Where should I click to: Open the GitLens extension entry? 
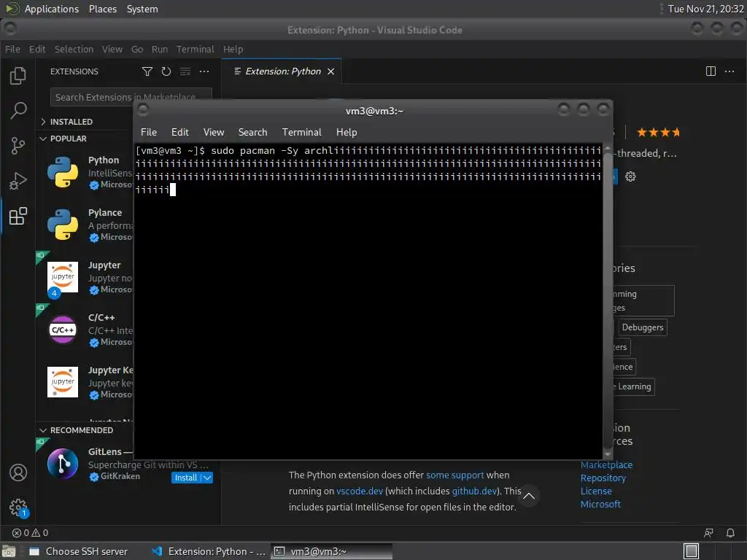128,464
